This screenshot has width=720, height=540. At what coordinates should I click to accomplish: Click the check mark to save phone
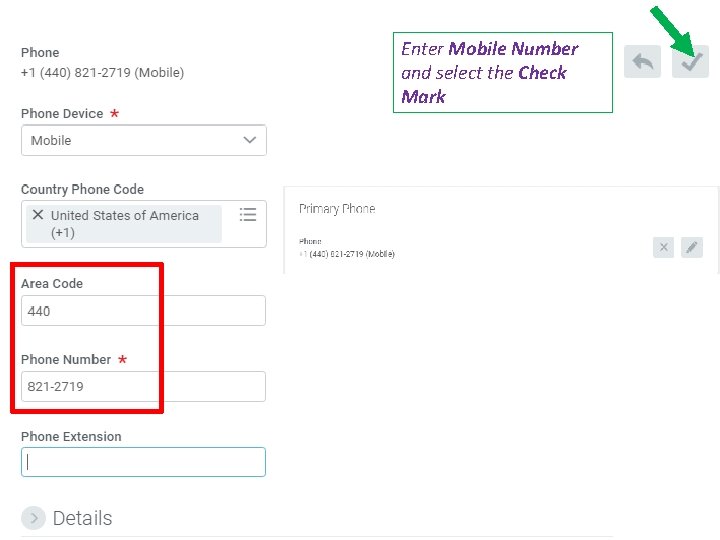pos(690,62)
